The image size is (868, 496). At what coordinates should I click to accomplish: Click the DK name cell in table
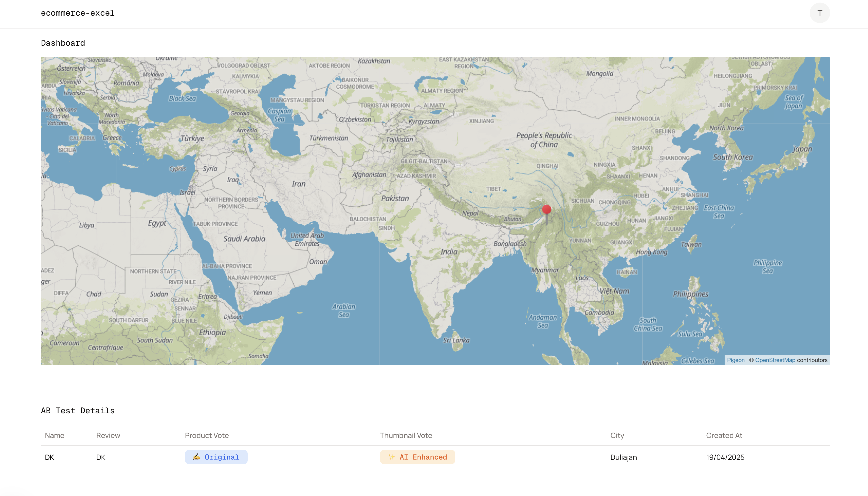(49, 457)
